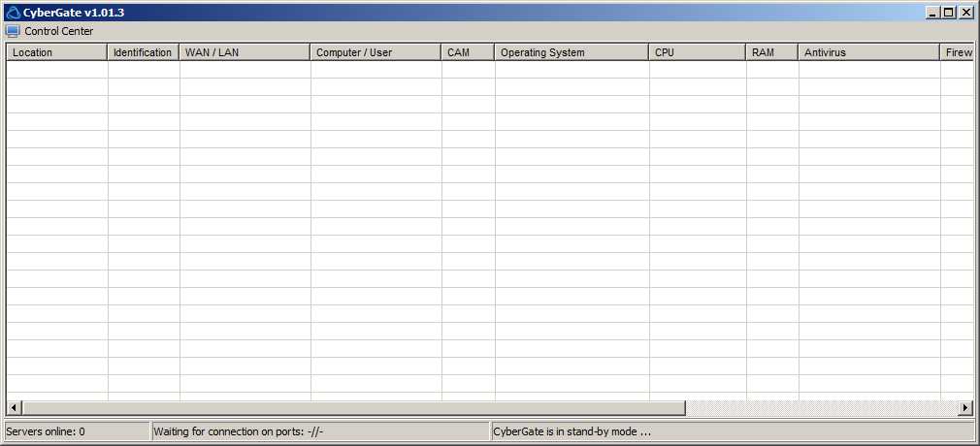Click the CPU column header

697,52
